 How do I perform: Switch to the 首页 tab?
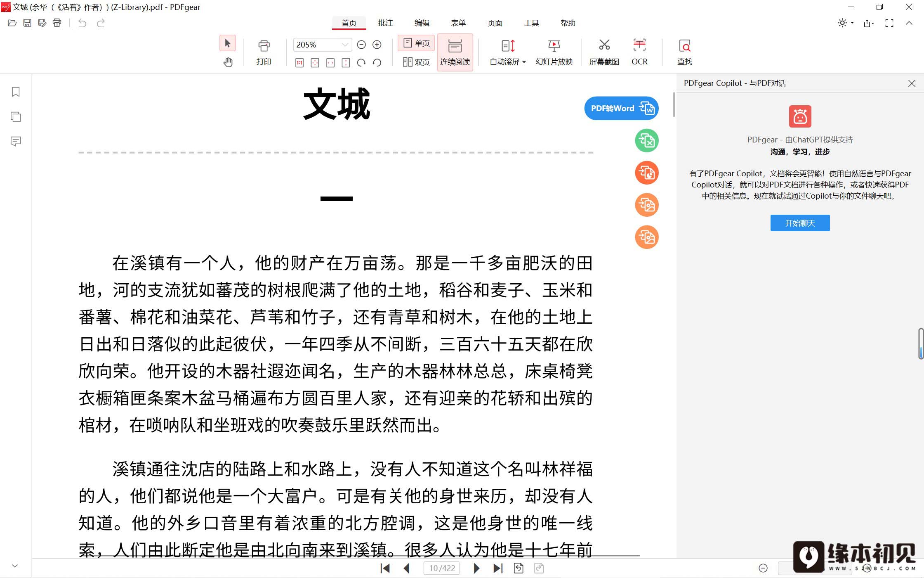pyautogui.click(x=349, y=23)
